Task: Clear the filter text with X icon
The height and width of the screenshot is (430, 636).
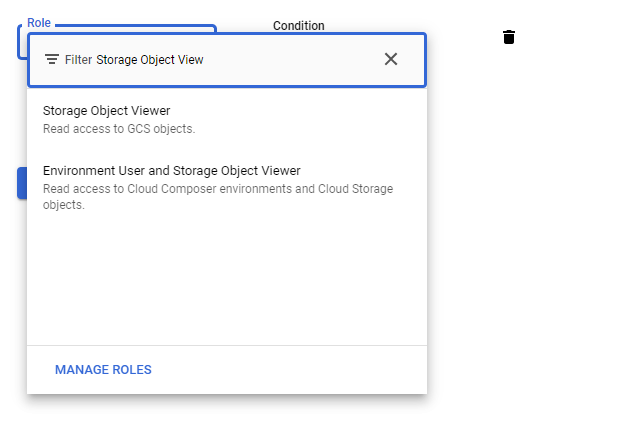Action: click(391, 59)
